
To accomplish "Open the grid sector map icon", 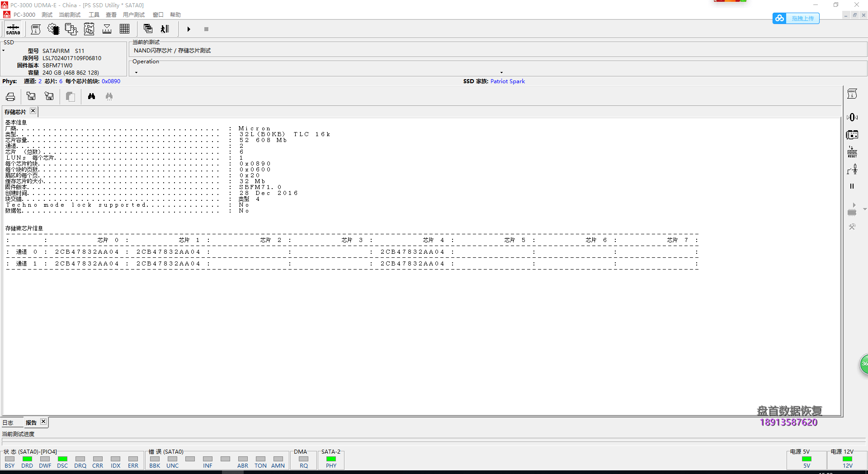I will (125, 29).
